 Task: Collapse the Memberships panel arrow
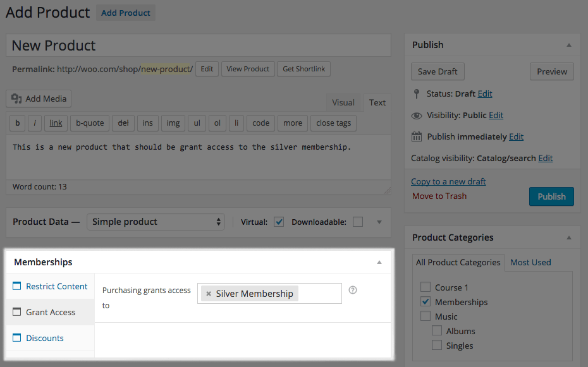click(379, 262)
